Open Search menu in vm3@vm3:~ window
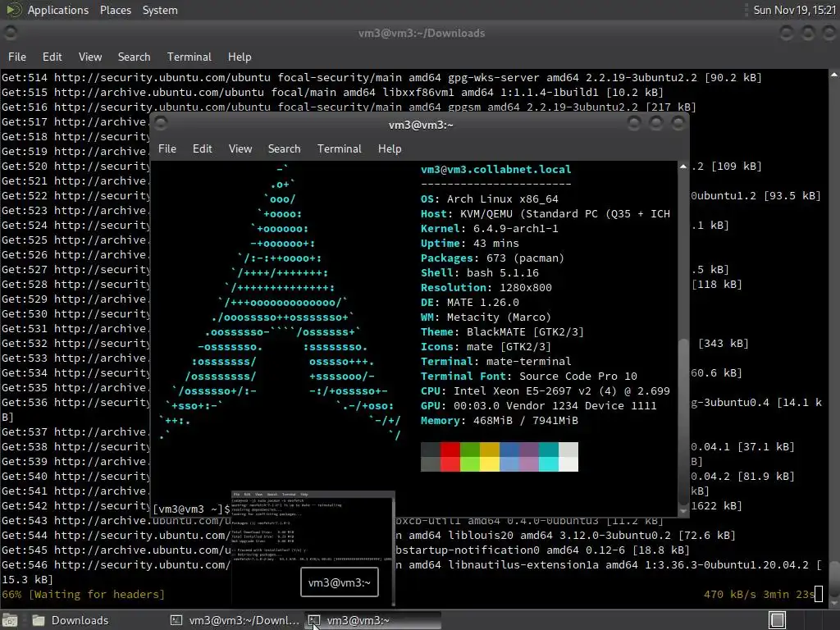This screenshot has height=630, width=840. coord(284,149)
